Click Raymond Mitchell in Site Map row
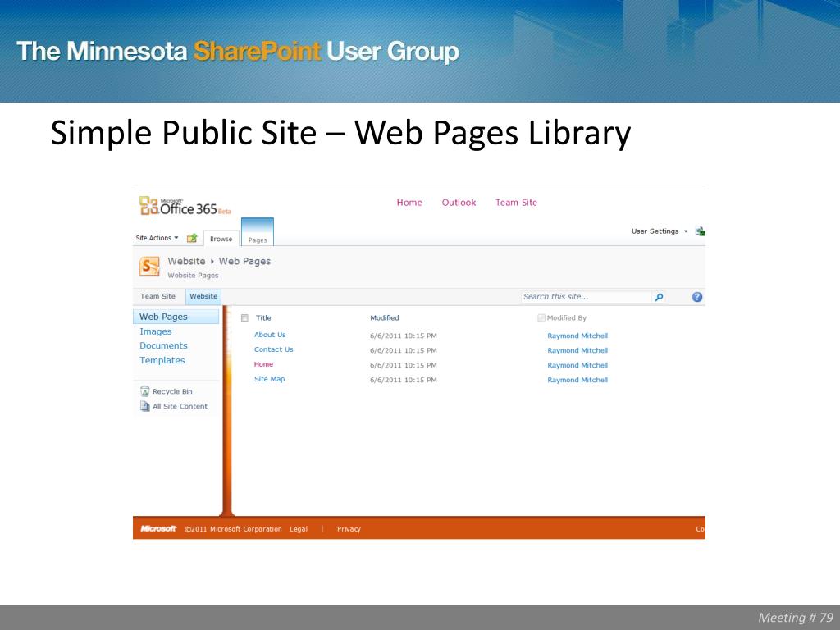The height and width of the screenshot is (630, 840). point(577,380)
